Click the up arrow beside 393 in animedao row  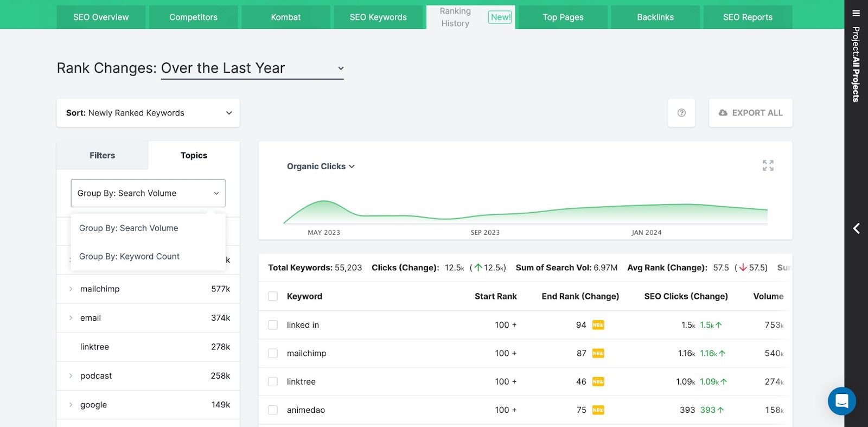[x=720, y=410]
